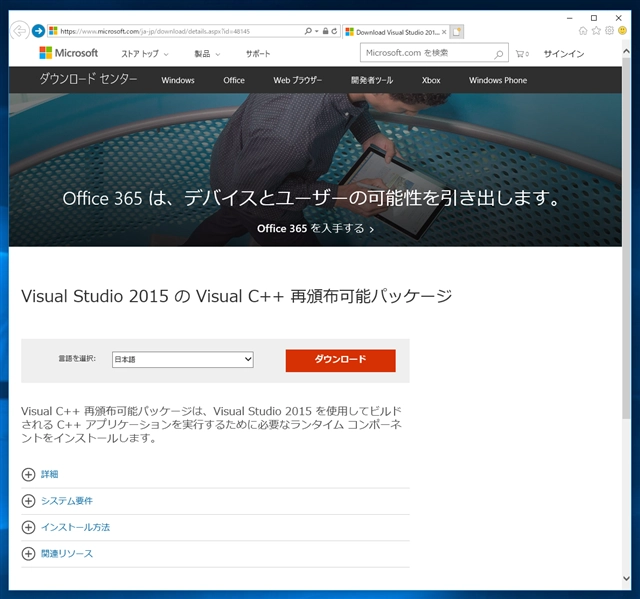Viewport: 640px width, 599px height.
Task: Click the scrollbar down arrow
Action: pyautogui.click(x=626, y=578)
